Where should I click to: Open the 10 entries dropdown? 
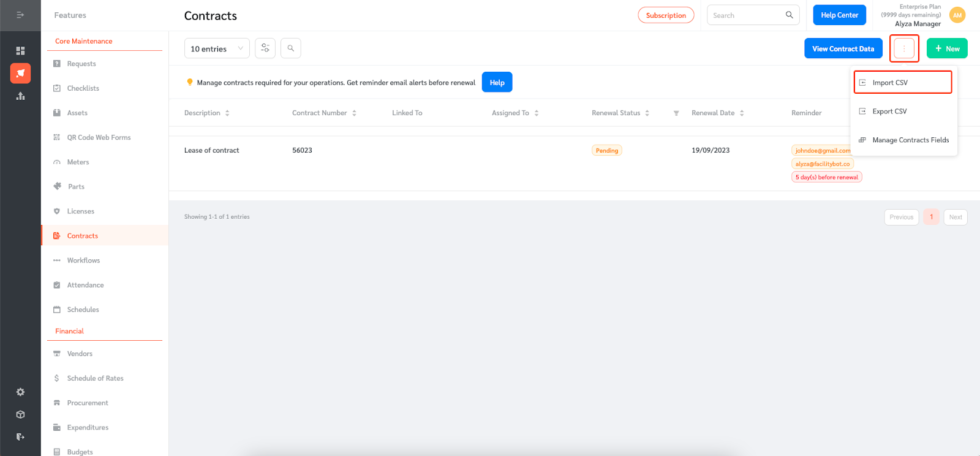[217, 48]
